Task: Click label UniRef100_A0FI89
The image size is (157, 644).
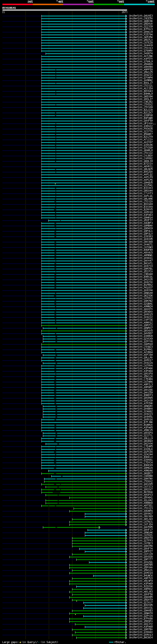Action: point(141,355)
